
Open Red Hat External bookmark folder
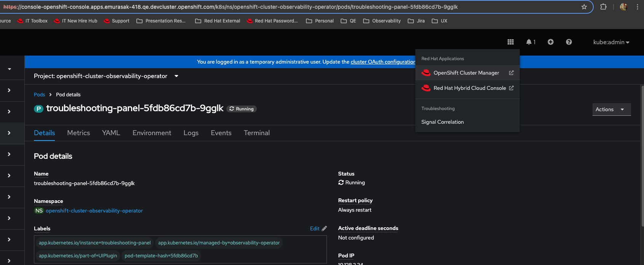click(218, 21)
